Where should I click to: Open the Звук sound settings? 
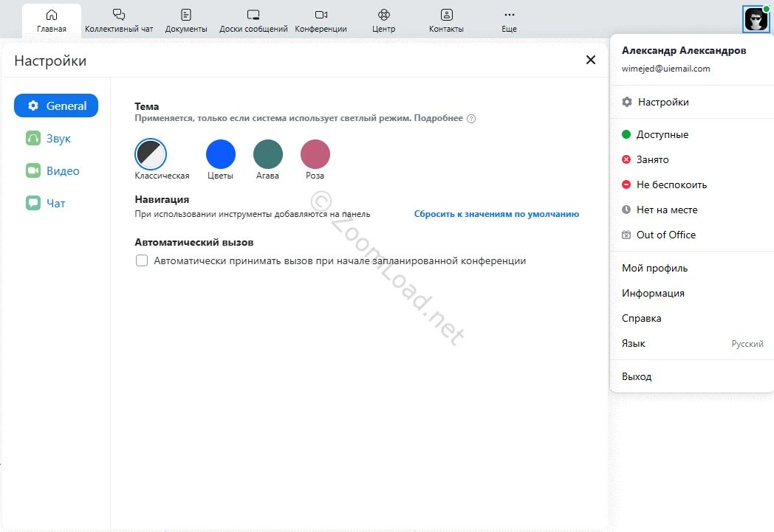pos(49,139)
